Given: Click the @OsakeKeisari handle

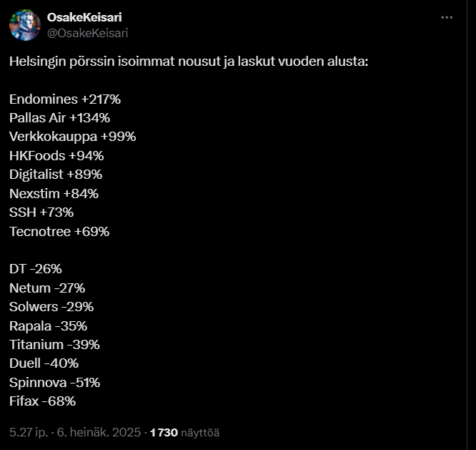Looking at the screenshot, I should (x=87, y=33).
